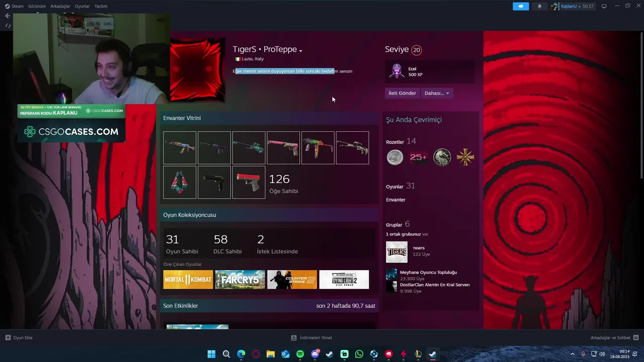Click the Big Picture mode monitor icon

pos(604,6)
